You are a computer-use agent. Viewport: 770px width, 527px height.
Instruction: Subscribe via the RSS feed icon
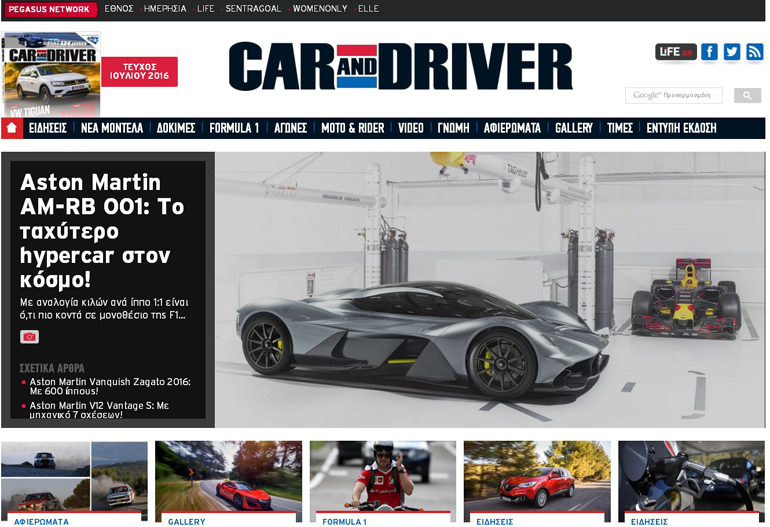(755, 52)
